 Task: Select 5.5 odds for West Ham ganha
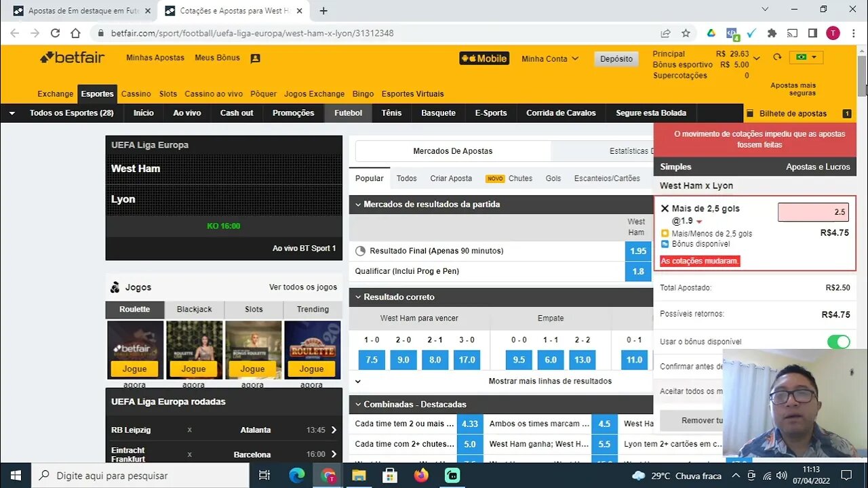[x=604, y=444]
